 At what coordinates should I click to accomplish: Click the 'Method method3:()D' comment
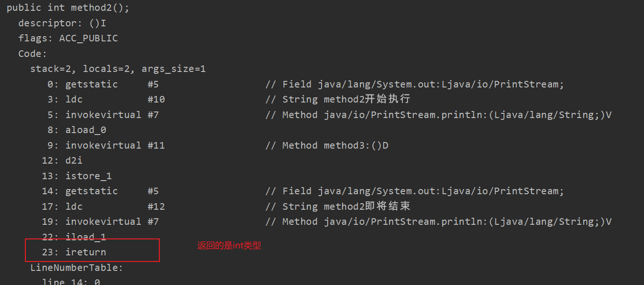(x=335, y=145)
